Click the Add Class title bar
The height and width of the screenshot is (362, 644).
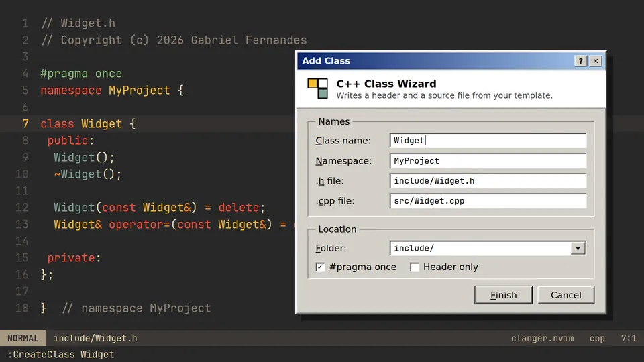click(x=435, y=61)
